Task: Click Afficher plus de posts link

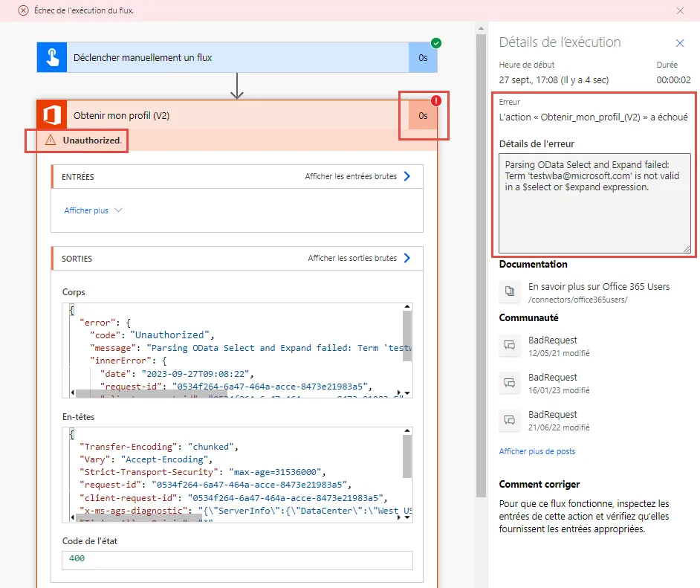Action: [x=537, y=451]
